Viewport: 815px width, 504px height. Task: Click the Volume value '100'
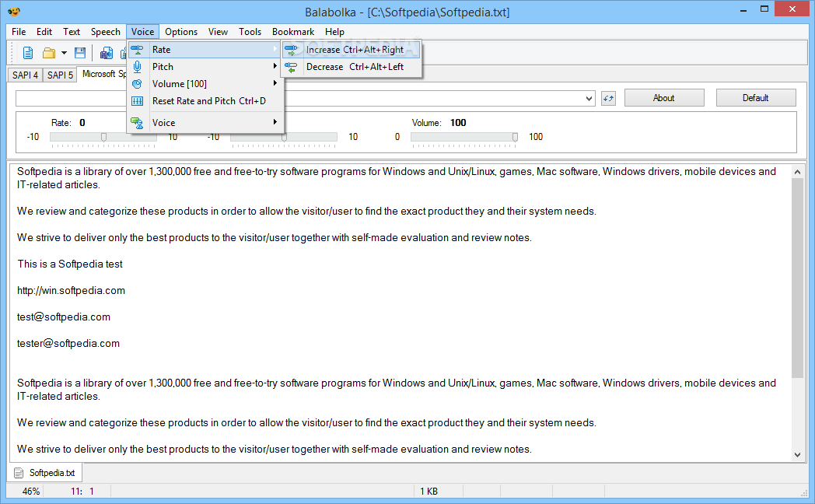[x=458, y=123]
